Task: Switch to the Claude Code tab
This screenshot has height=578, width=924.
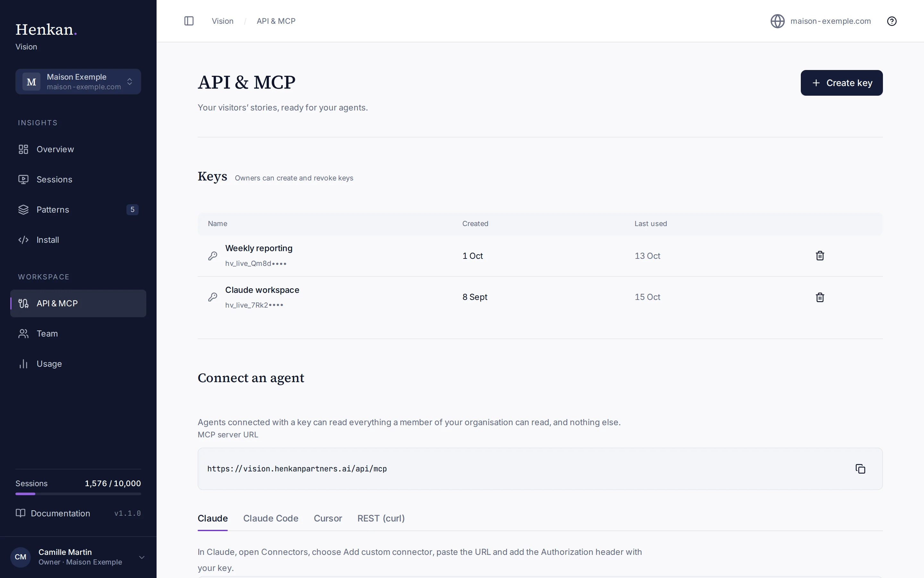Action: pos(271,518)
